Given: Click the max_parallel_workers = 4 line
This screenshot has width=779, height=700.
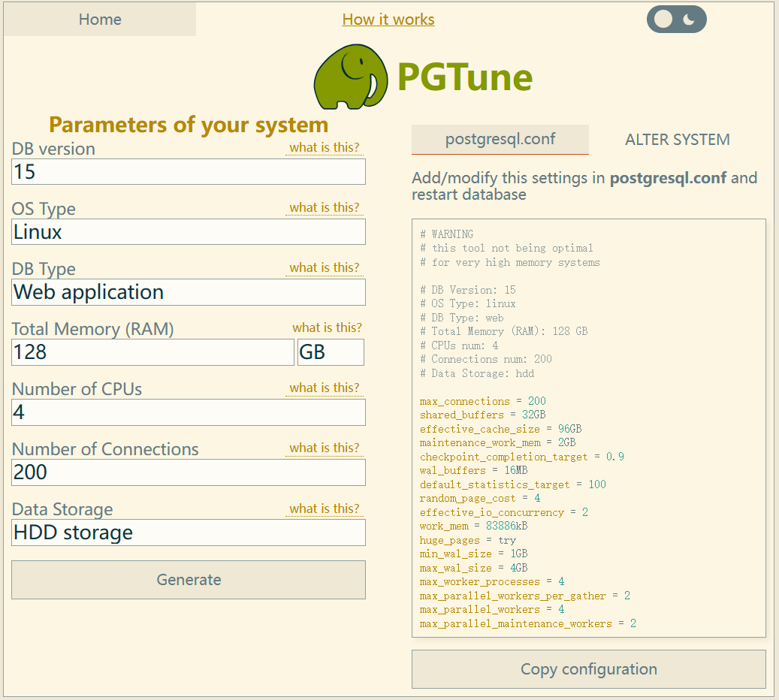Looking at the screenshot, I should (x=492, y=610).
